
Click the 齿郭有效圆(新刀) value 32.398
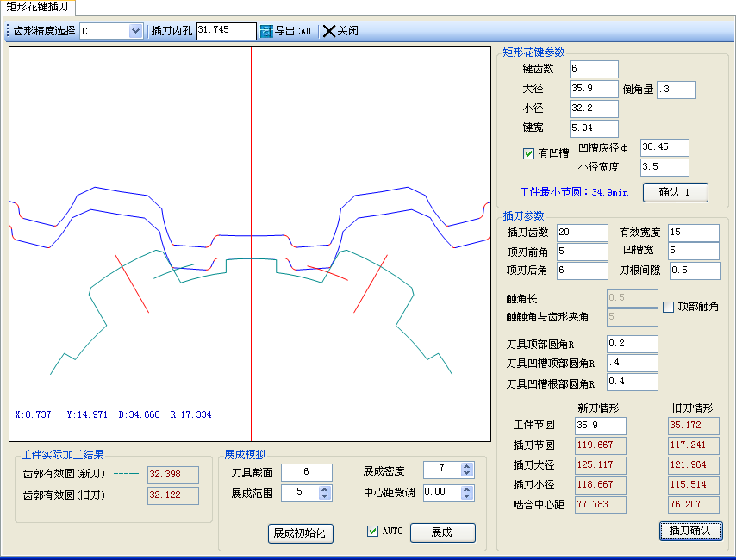(172, 475)
